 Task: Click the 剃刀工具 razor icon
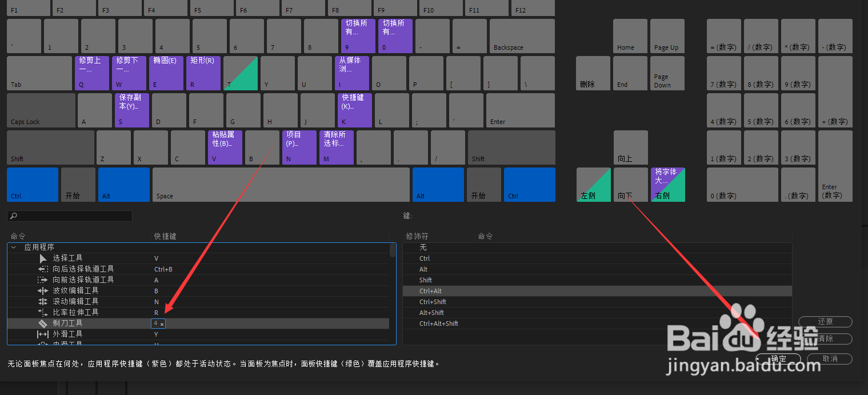pos(43,324)
